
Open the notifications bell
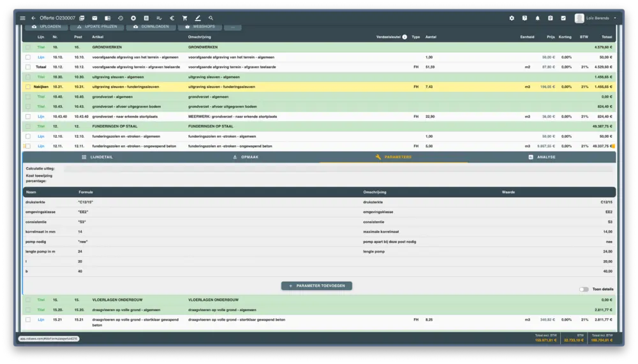click(537, 18)
